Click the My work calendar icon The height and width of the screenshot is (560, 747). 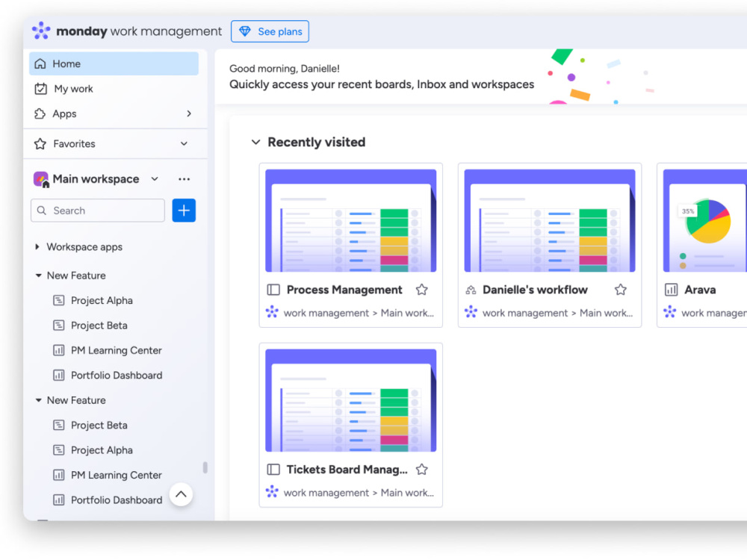tap(41, 89)
